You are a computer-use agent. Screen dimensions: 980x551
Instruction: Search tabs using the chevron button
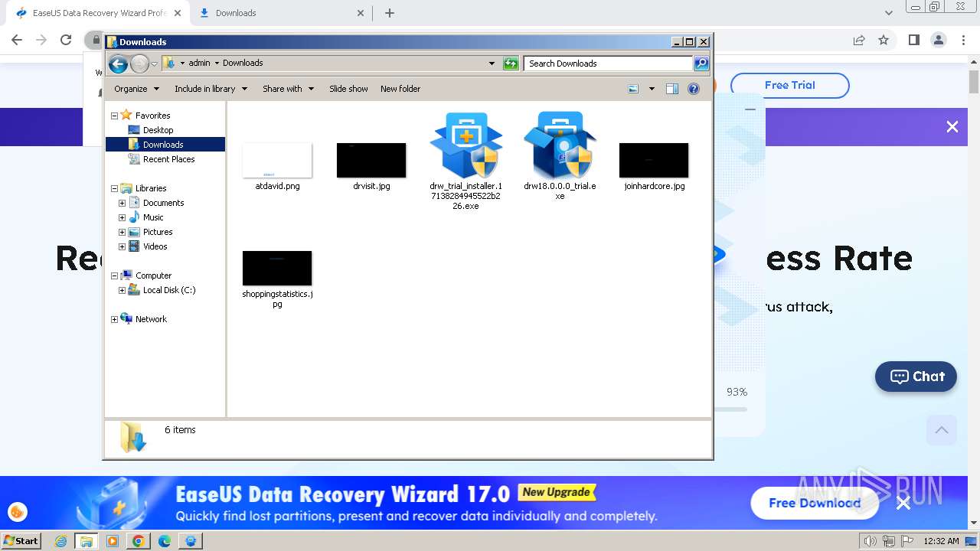click(x=889, y=13)
